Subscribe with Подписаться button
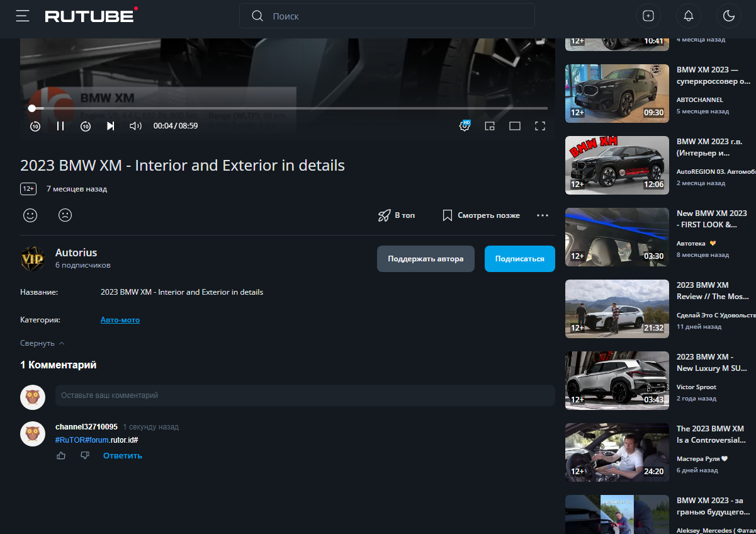The height and width of the screenshot is (534, 756). pos(519,259)
